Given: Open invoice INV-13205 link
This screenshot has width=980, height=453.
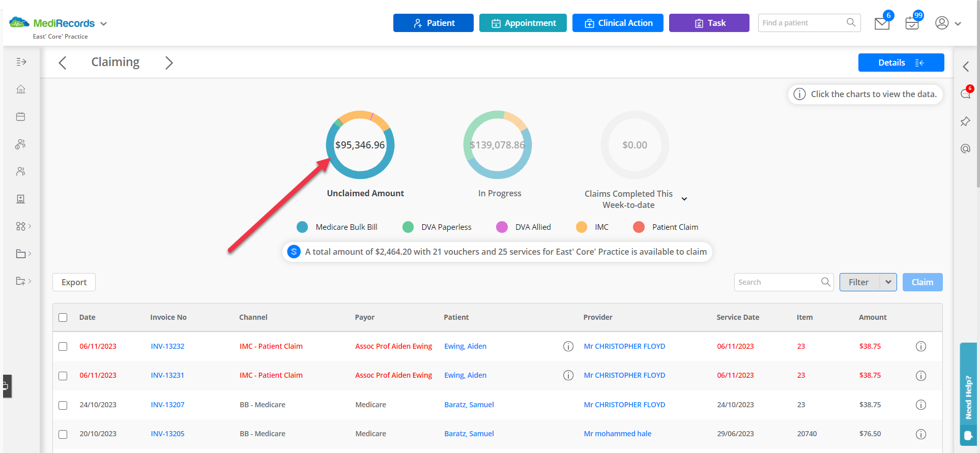Looking at the screenshot, I should (167, 434).
